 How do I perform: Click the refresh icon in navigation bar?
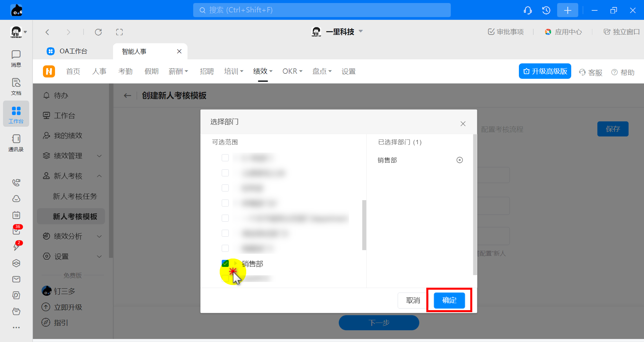98,32
